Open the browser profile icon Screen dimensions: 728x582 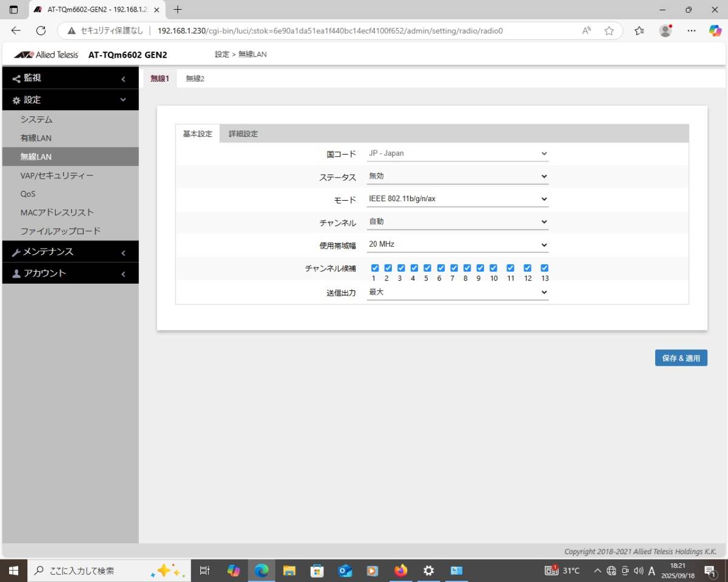(x=666, y=31)
